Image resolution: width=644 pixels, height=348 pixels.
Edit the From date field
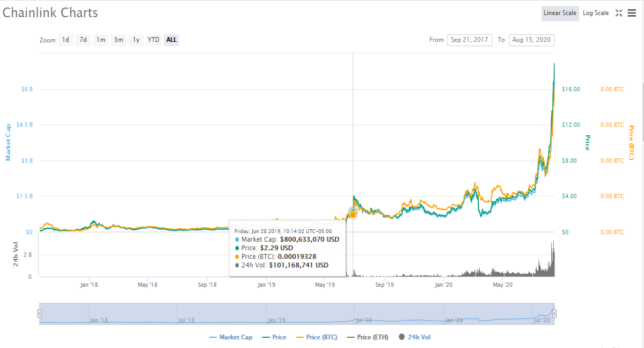470,40
